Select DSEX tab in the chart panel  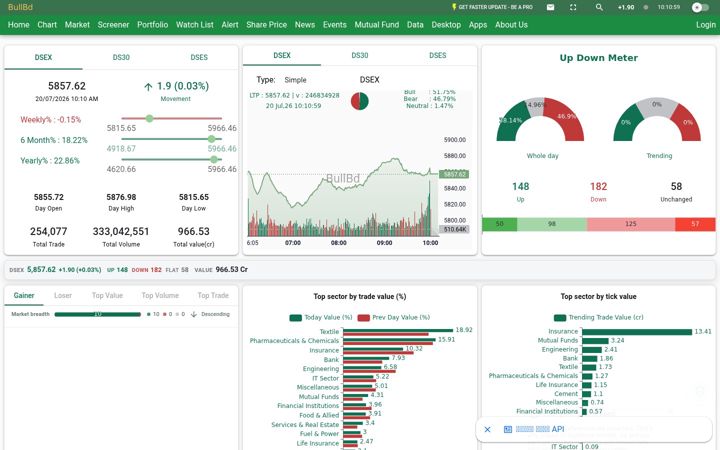point(282,55)
